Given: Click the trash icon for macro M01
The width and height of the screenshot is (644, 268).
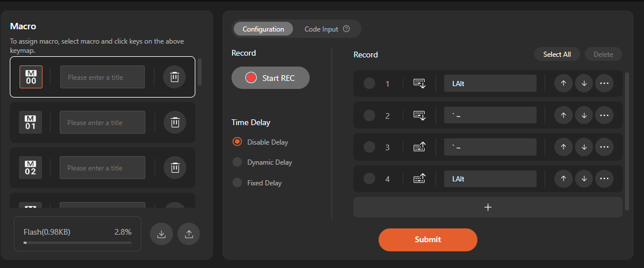Looking at the screenshot, I should pyautogui.click(x=175, y=122).
